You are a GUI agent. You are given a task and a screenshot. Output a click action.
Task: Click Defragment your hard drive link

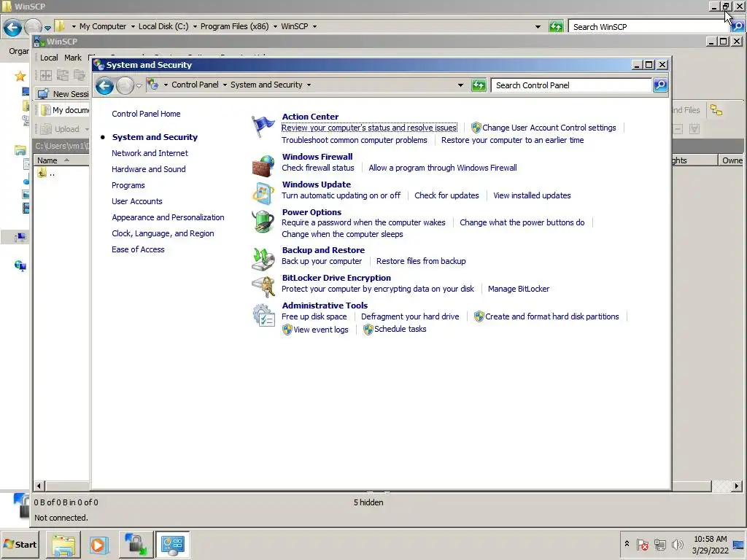[x=410, y=316]
